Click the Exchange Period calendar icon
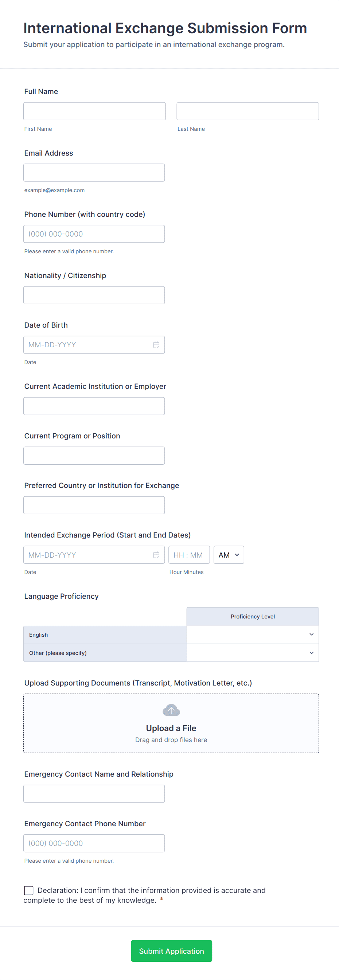Screen dimensions: 339x980 click(x=156, y=555)
